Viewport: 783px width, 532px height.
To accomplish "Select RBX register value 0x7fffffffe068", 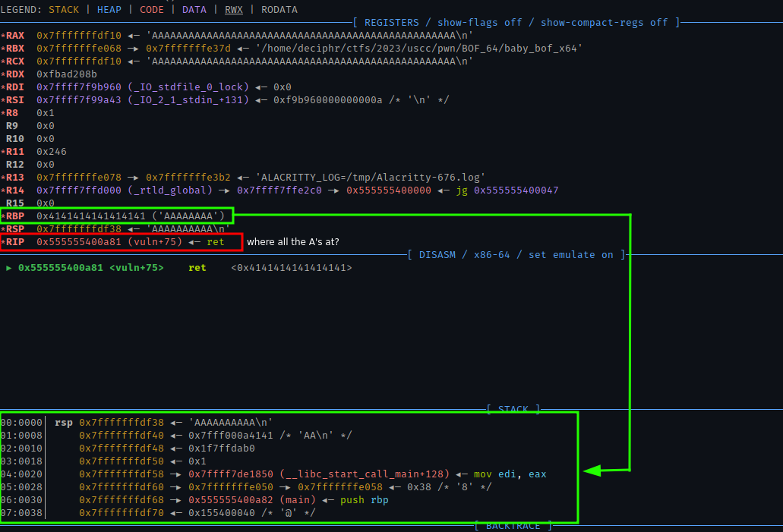I will click(79, 49).
